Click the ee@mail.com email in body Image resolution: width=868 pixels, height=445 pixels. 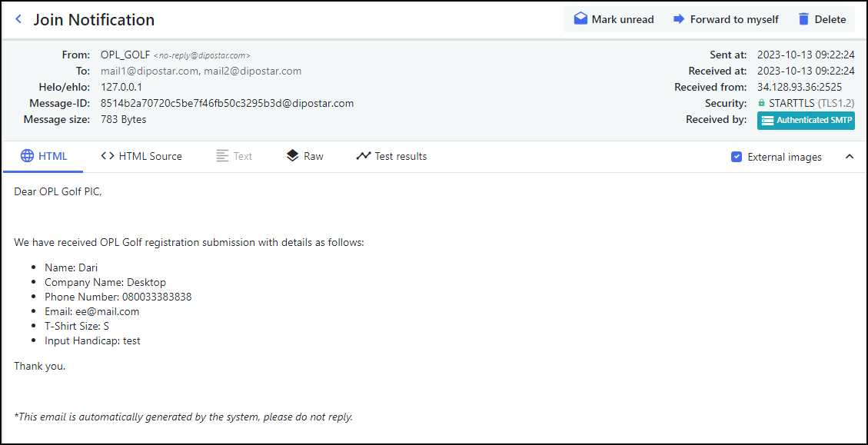[107, 311]
